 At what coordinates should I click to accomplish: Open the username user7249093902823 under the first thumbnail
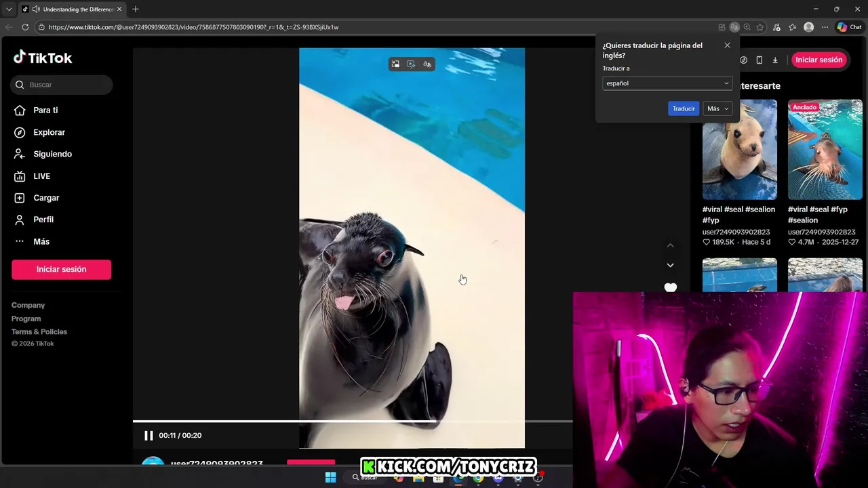click(736, 232)
